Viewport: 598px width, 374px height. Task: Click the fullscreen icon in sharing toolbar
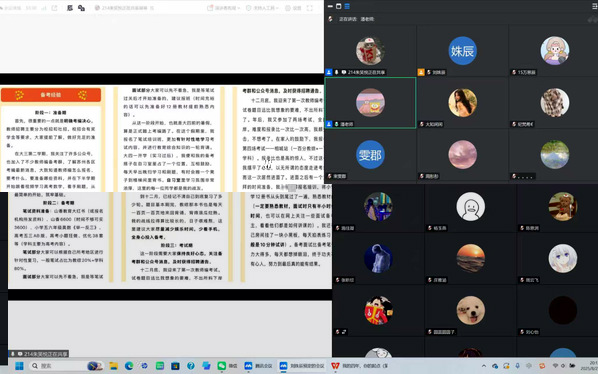click(310, 8)
